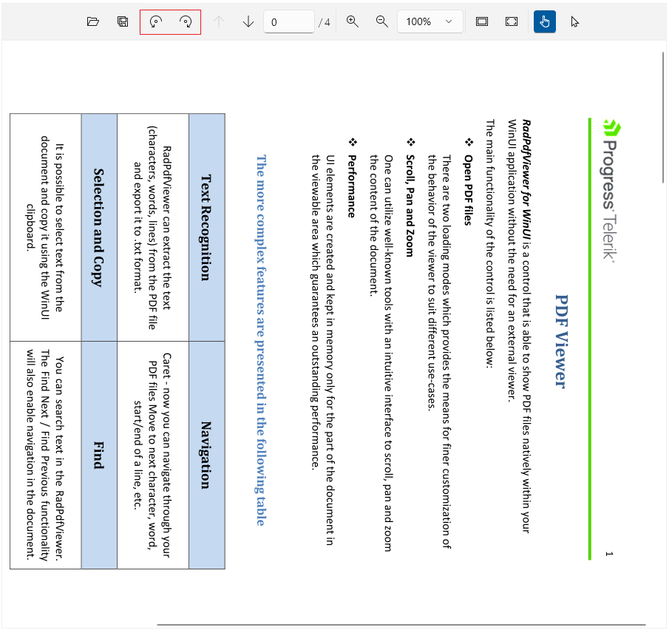Image resolution: width=672 pixels, height=633 pixels.
Task: Open a PDF file with folder icon
Action: pos(93,21)
